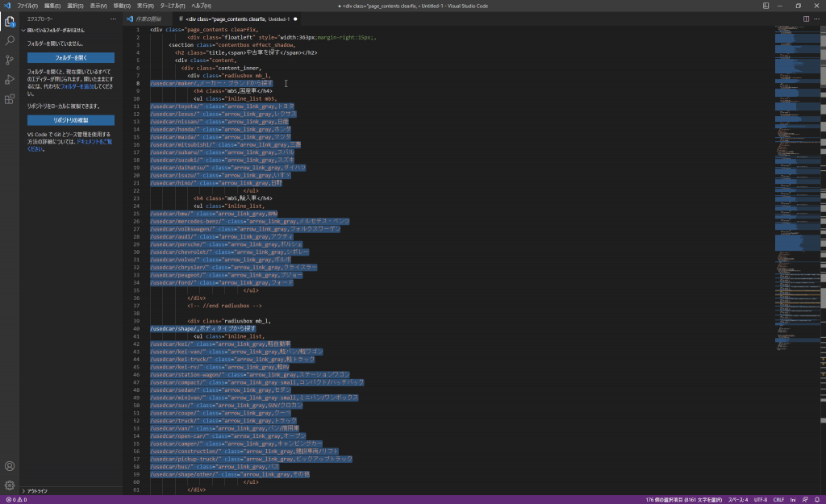Click the /usedcar/shape/other/ code line

click(x=230, y=474)
